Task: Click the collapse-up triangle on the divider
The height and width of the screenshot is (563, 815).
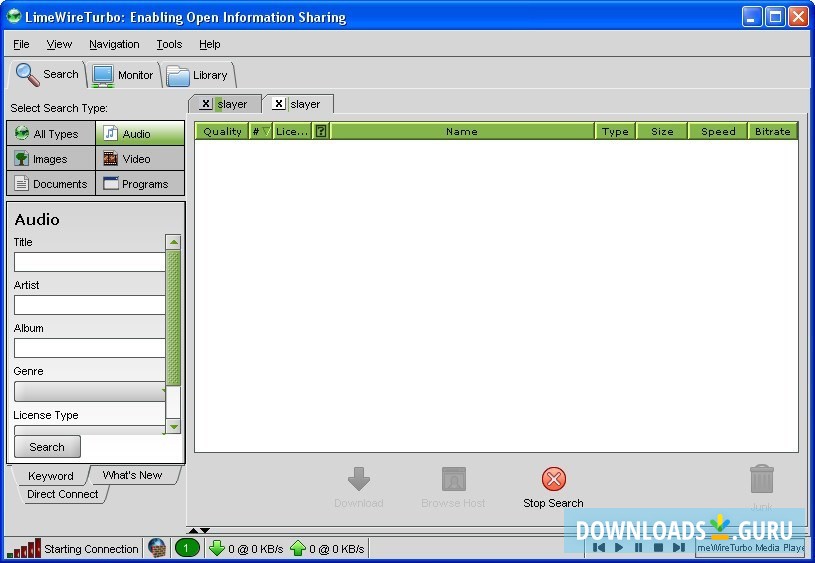Action: tap(193, 530)
